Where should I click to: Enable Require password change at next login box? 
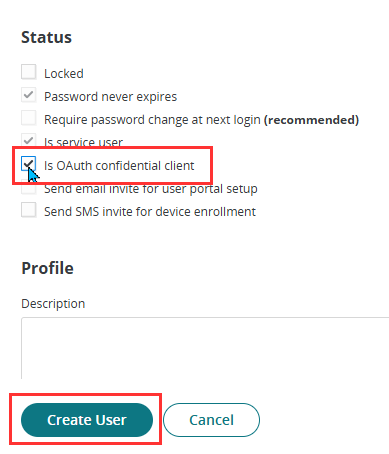pos(29,118)
